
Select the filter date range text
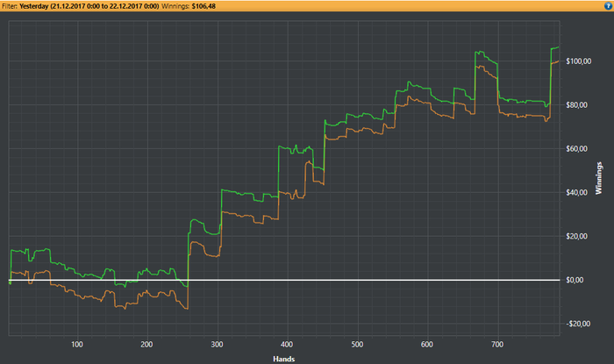(x=89, y=6)
